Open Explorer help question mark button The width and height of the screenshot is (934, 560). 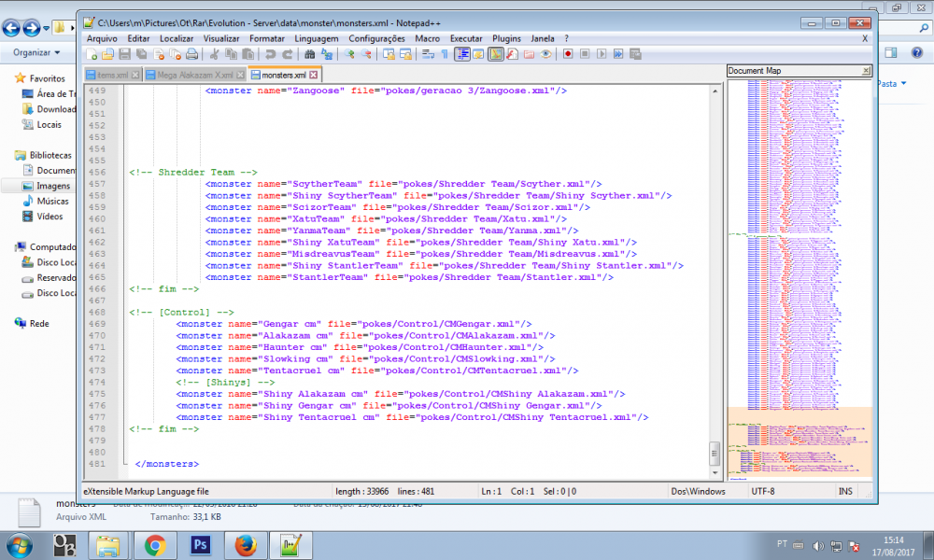coord(917,52)
